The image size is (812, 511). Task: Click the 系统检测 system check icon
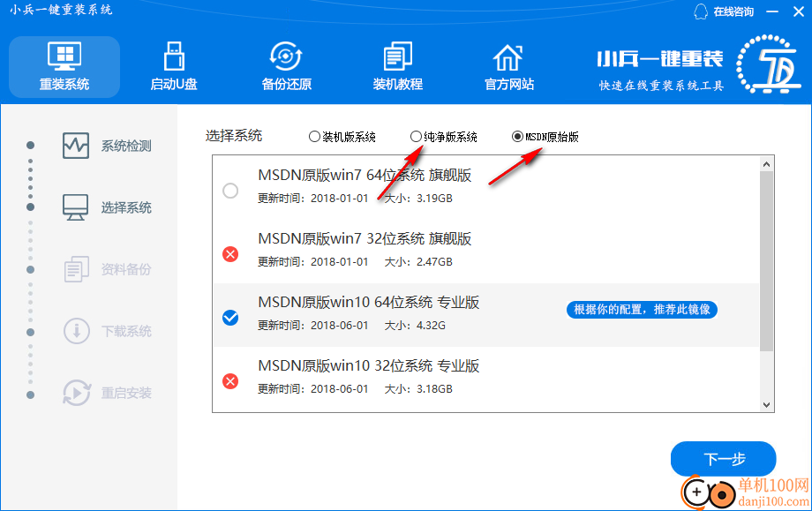76,146
